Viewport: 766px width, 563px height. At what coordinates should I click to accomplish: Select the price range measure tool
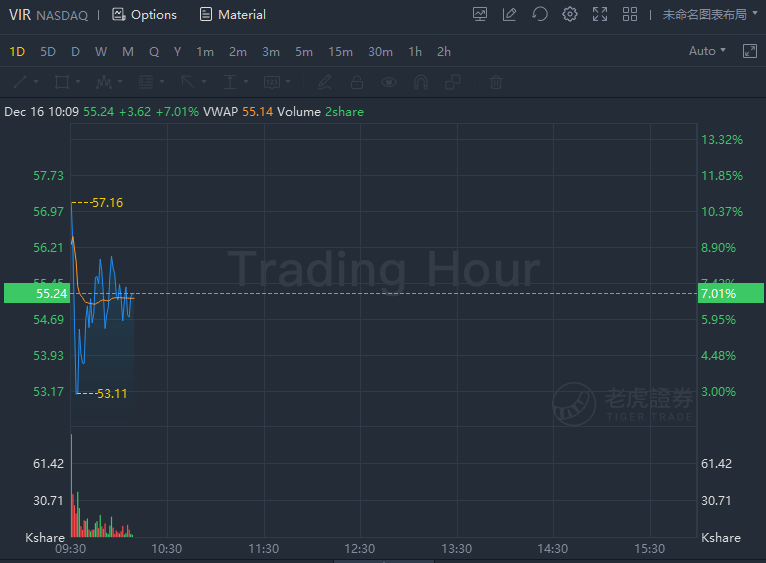(230, 82)
